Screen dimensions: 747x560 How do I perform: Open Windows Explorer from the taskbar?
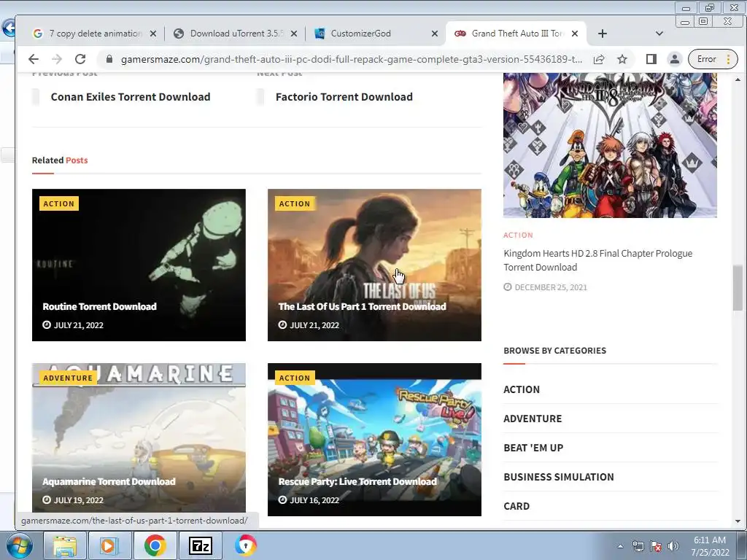(x=64, y=545)
